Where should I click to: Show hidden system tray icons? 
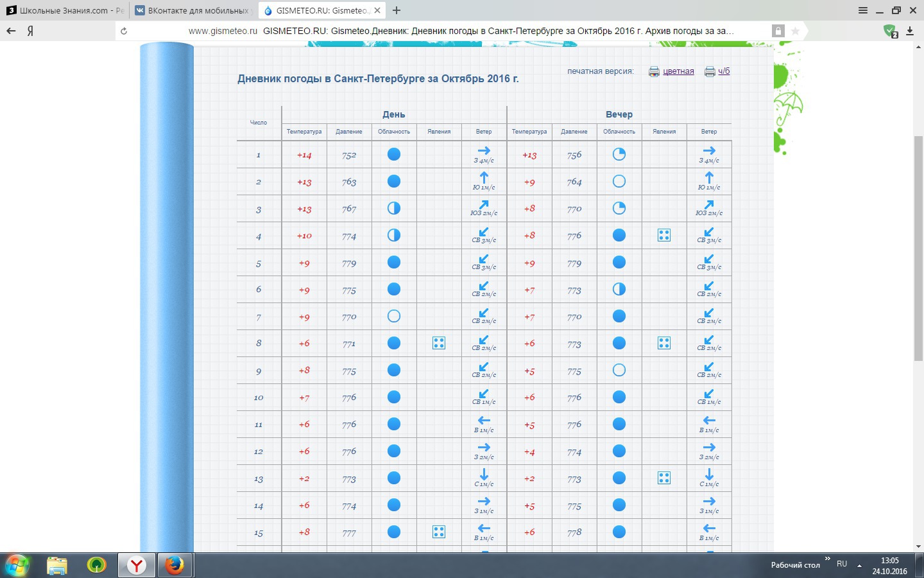pos(859,566)
